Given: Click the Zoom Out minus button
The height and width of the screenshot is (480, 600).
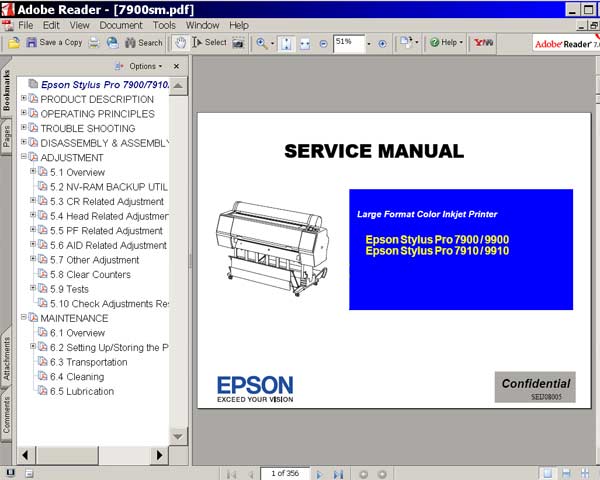Looking at the screenshot, I should tap(323, 44).
